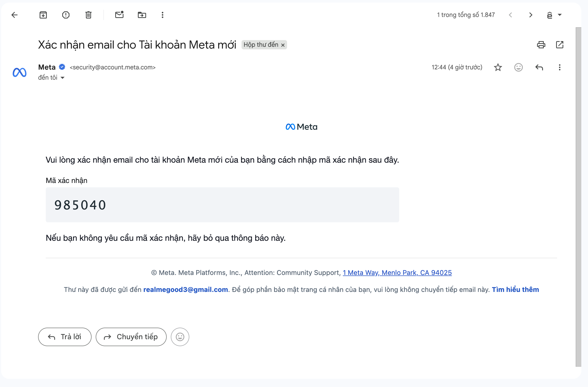Open the Move to folder option
Image resolution: width=588 pixels, height=387 pixels.
coord(142,15)
